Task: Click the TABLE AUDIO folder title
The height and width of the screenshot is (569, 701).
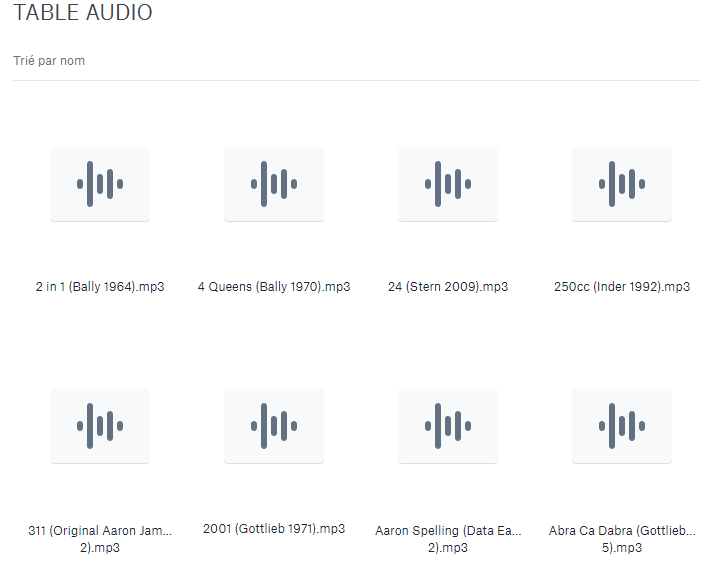Action: 83,14
